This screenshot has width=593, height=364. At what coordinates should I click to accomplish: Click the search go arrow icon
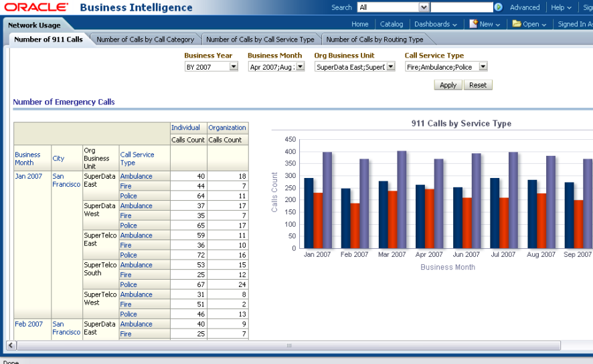pos(499,7)
